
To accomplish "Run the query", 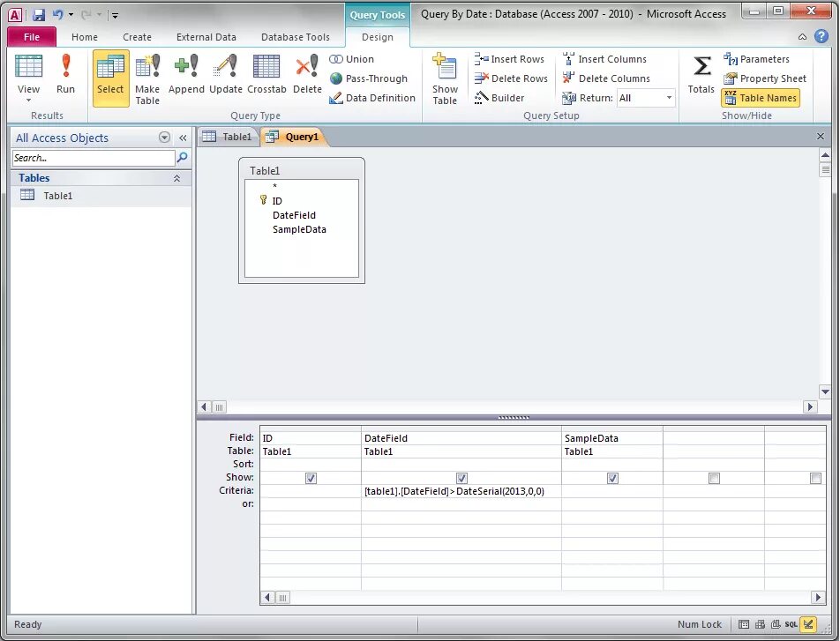I will pyautogui.click(x=65, y=78).
